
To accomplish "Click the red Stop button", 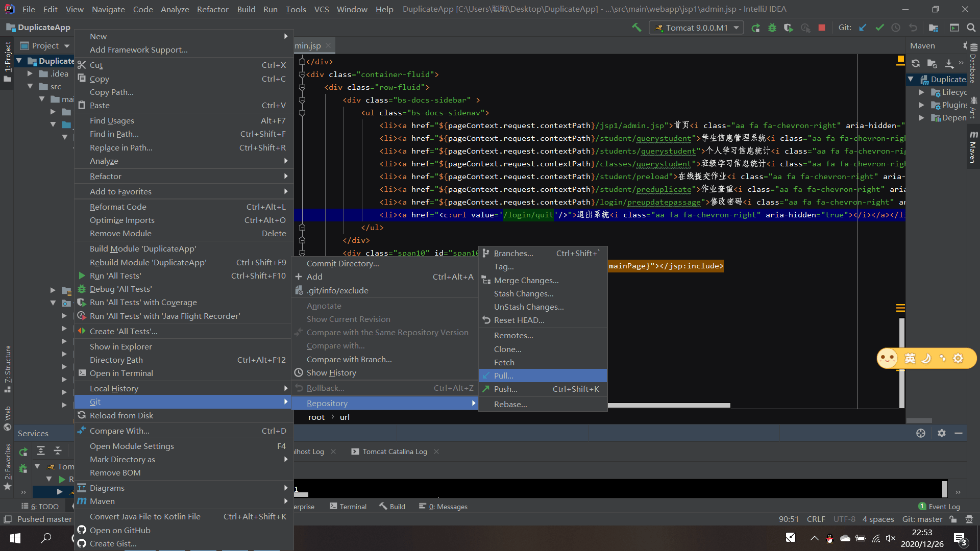I will click(x=822, y=28).
